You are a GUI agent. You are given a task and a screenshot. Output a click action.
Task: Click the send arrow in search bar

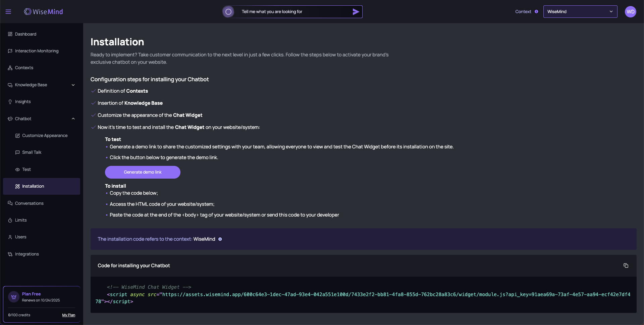[356, 12]
